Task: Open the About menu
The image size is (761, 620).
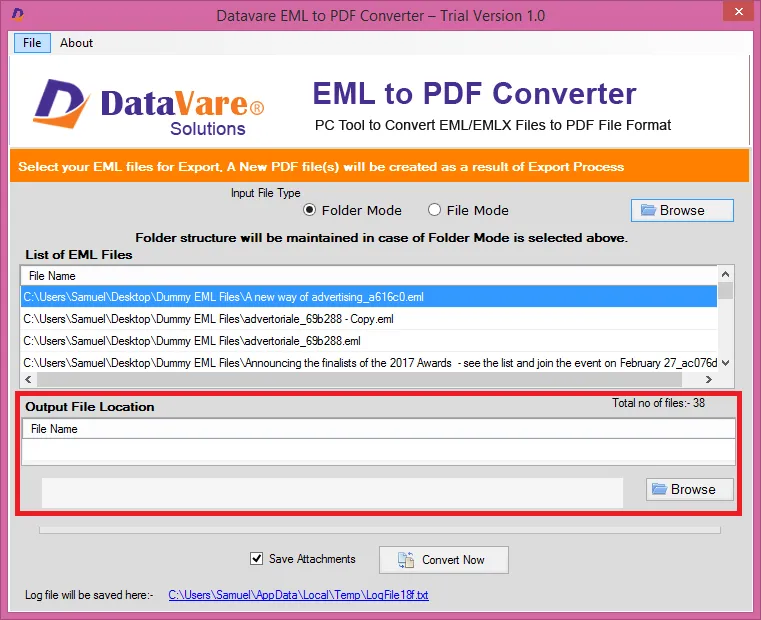Action: (76, 43)
